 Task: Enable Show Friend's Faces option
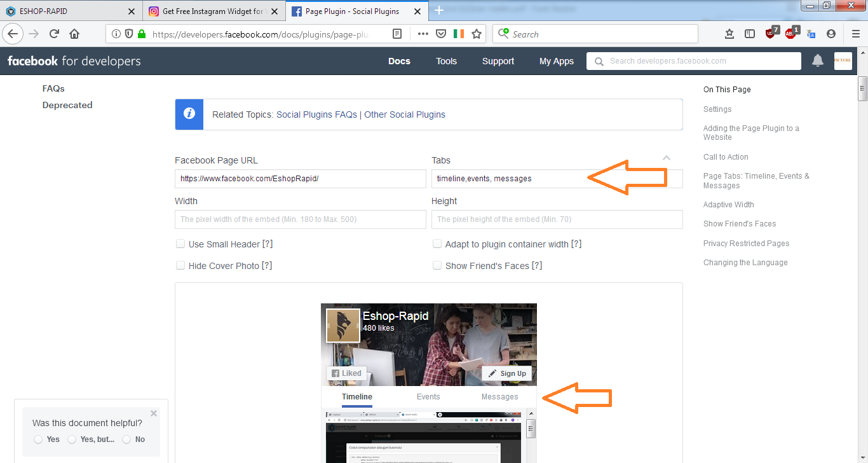pos(437,265)
